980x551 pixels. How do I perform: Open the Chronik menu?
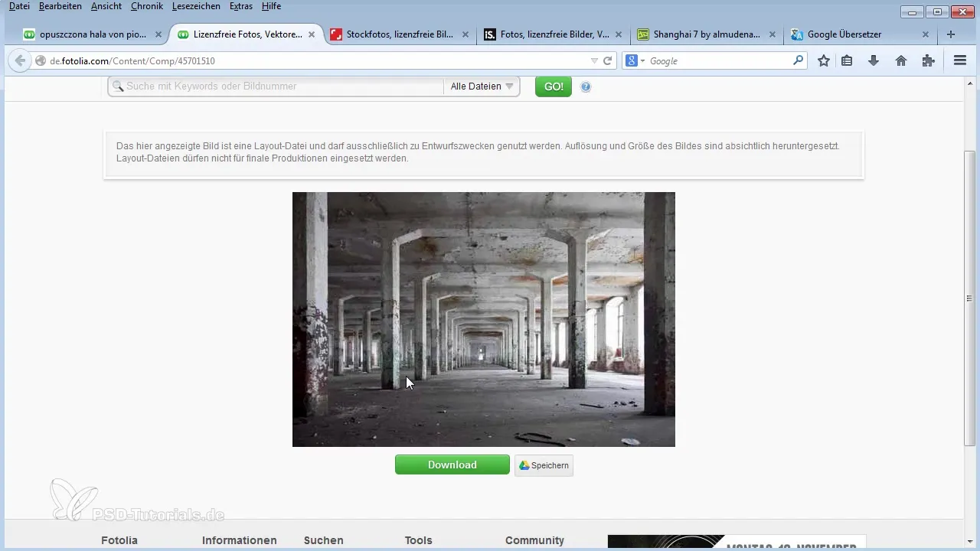(147, 6)
